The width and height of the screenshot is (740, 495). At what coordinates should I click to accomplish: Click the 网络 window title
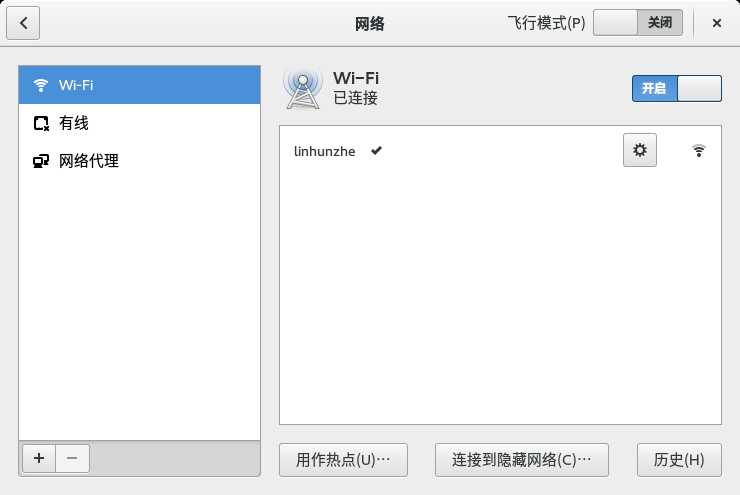click(x=370, y=23)
